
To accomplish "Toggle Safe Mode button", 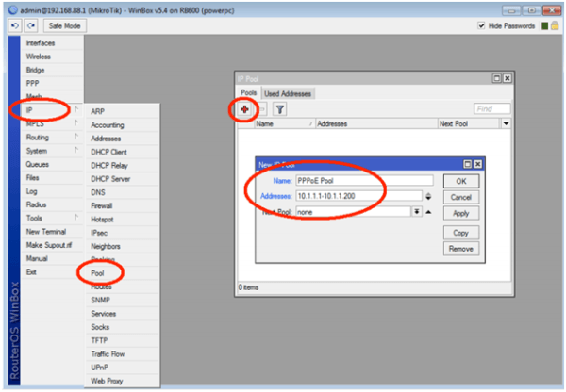I will (64, 25).
